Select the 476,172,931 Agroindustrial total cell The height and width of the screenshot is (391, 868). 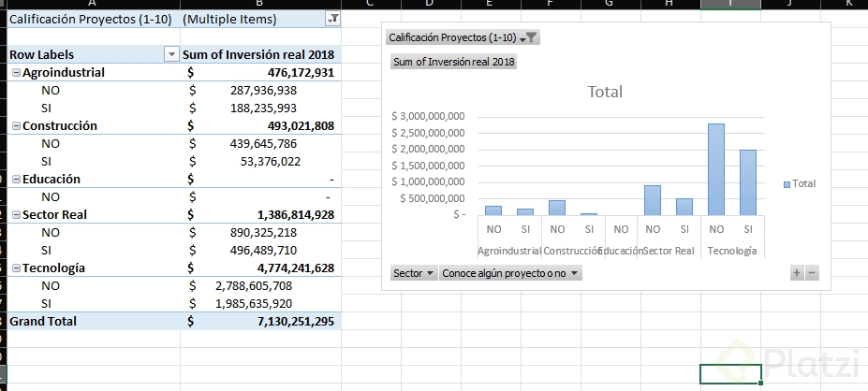click(x=260, y=72)
